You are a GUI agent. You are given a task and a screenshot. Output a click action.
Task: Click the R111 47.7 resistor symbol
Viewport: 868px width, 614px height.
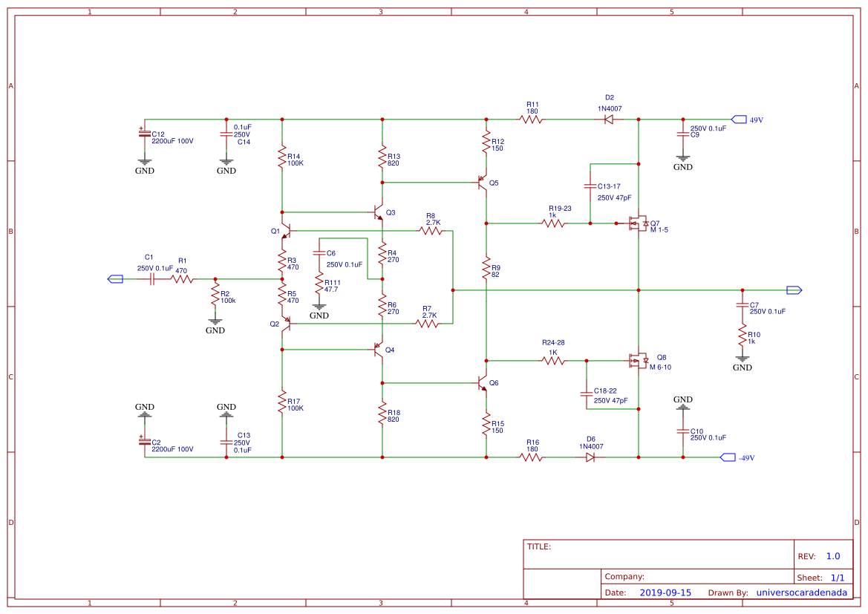(x=319, y=283)
